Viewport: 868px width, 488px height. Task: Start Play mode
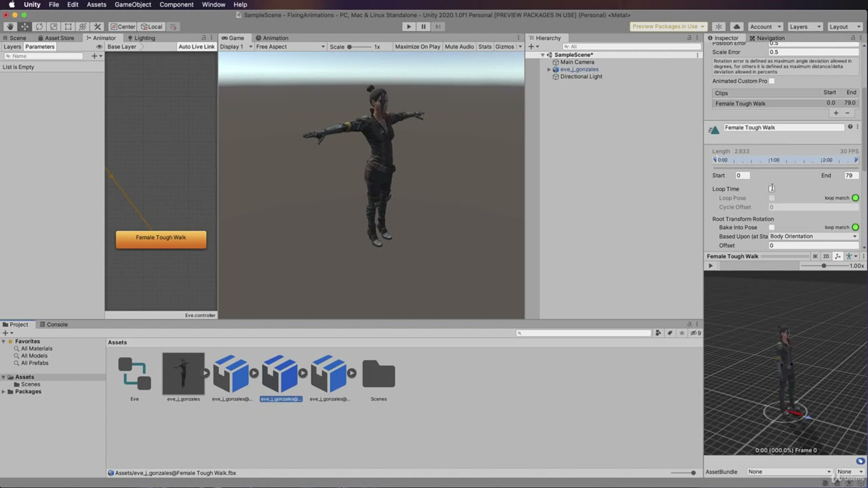coord(409,27)
